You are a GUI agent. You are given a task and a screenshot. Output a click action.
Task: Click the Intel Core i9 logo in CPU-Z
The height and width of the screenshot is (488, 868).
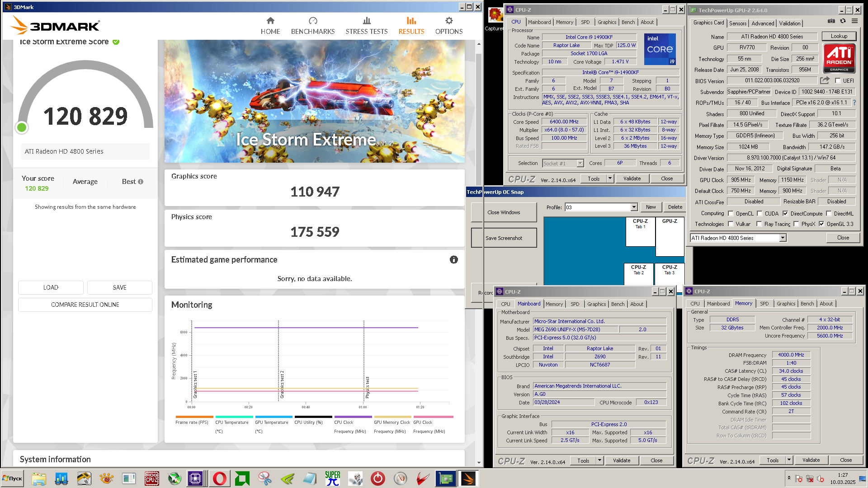coord(660,49)
